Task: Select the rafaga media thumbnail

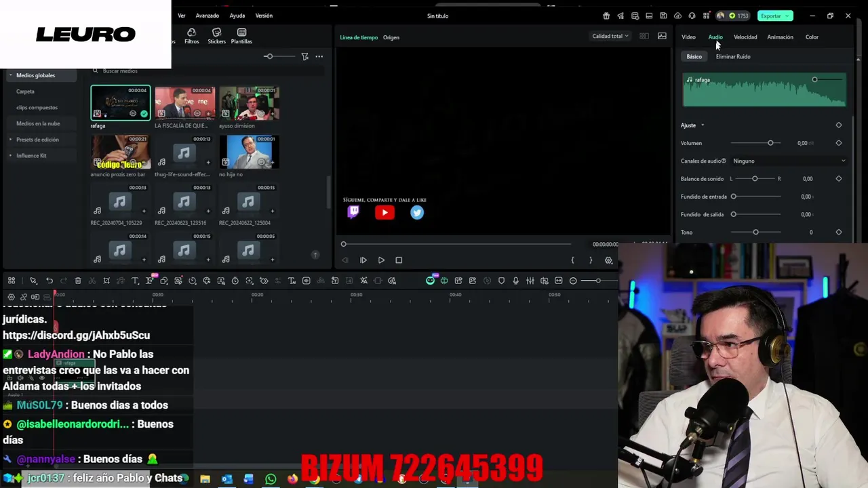Action: 120,103
